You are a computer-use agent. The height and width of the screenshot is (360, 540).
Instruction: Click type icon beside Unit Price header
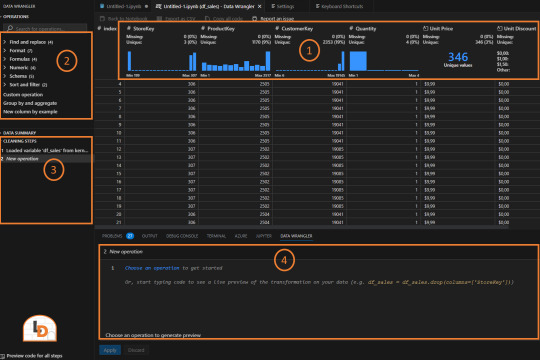pyautogui.click(x=425, y=28)
